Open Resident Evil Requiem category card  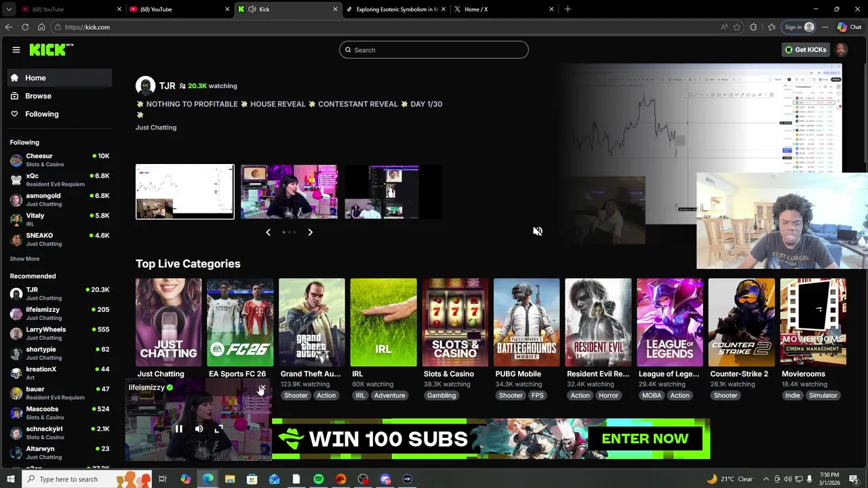tap(599, 323)
